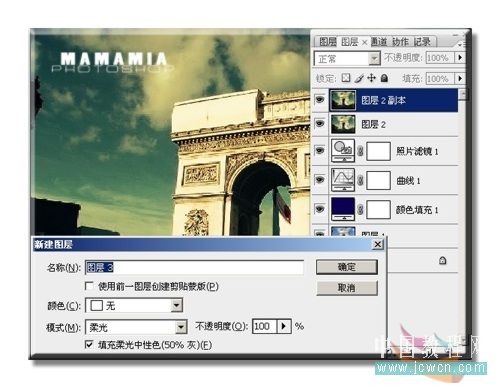The height and width of the screenshot is (388, 500).
Task: Switch to the 通道 tab
Action: [x=379, y=42]
